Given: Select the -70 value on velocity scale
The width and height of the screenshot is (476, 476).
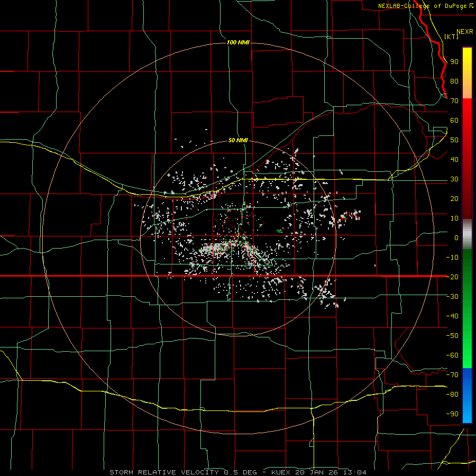Looking at the screenshot, I should [x=452, y=375].
